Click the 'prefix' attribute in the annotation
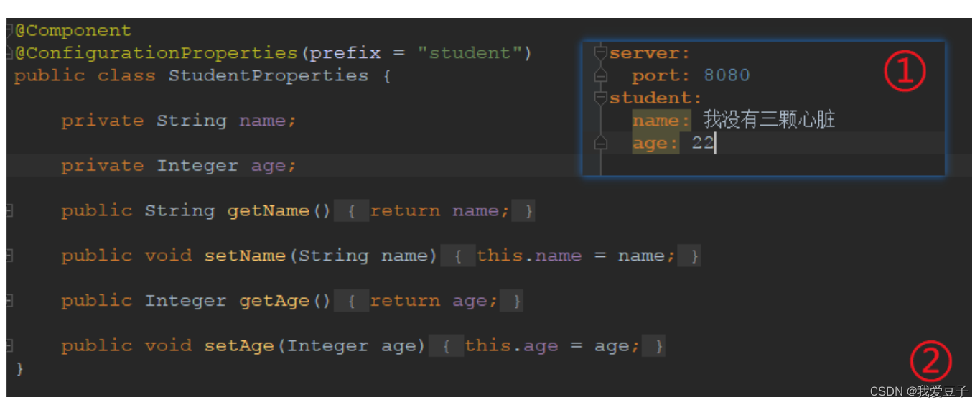Image resolution: width=980 pixels, height=405 pixels. pyautogui.click(x=345, y=54)
